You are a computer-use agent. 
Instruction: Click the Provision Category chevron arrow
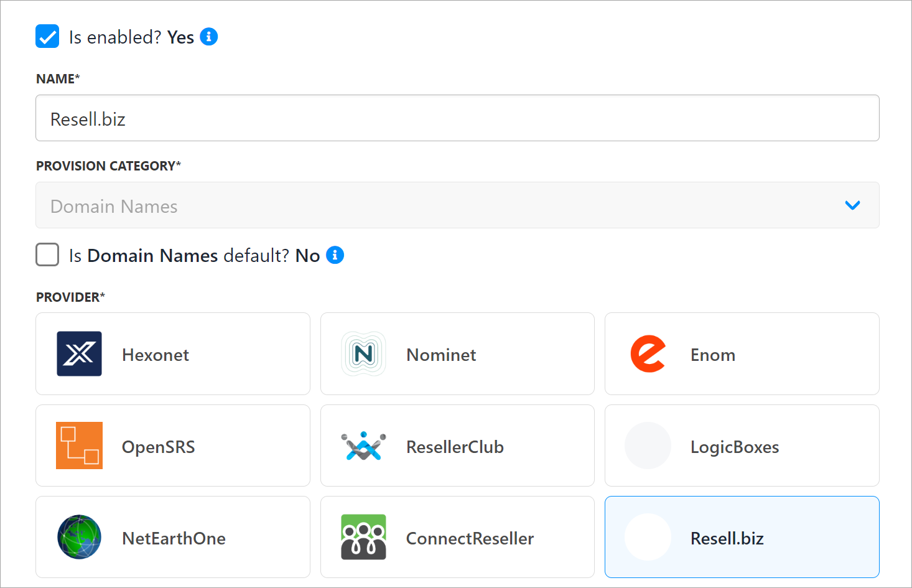click(x=852, y=205)
